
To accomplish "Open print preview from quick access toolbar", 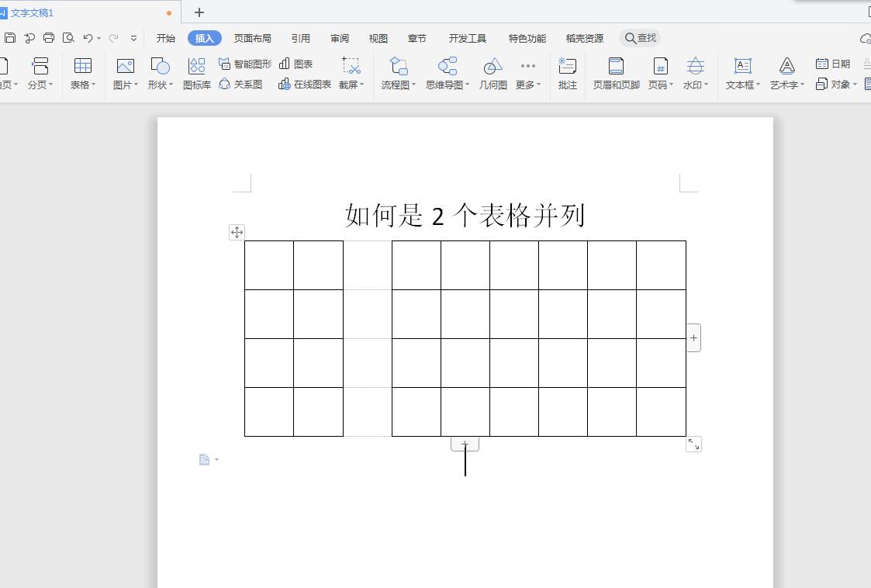I will (68, 36).
